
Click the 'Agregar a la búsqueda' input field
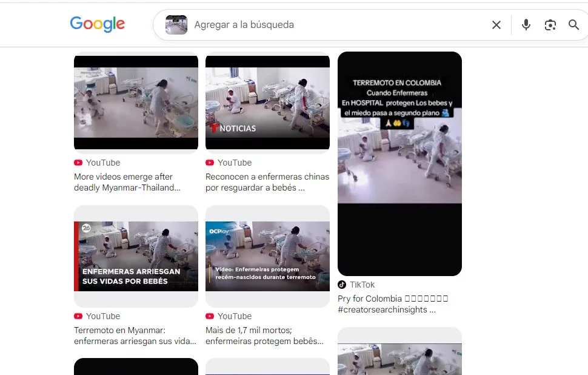pyautogui.click(x=338, y=25)
